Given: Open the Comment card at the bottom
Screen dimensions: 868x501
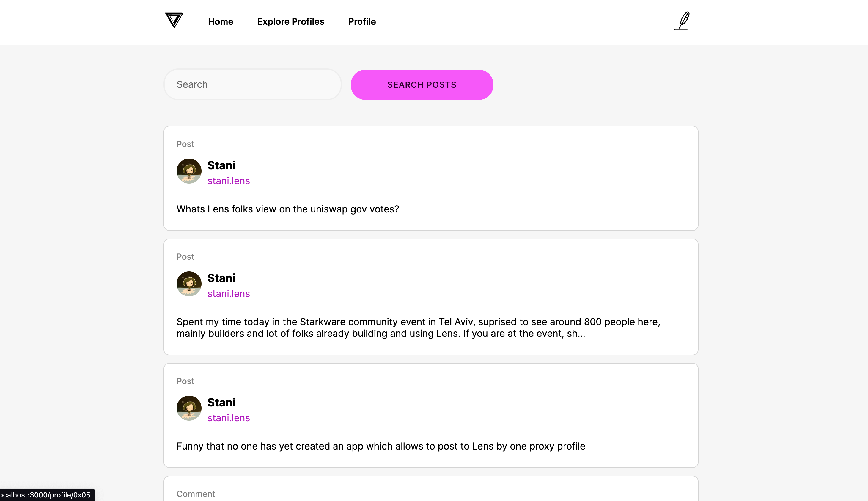Looking at the screenshot, I should coord(431,489).
